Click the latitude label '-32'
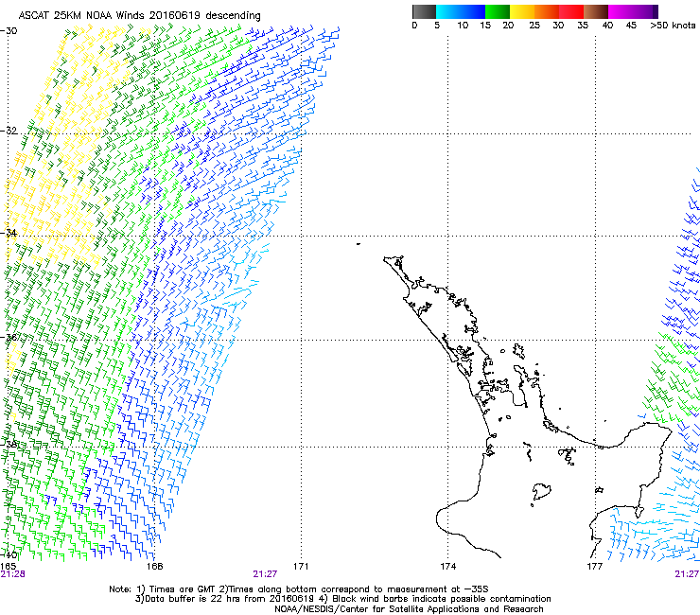This screenshot has height=615, width=700. (9, 131)
